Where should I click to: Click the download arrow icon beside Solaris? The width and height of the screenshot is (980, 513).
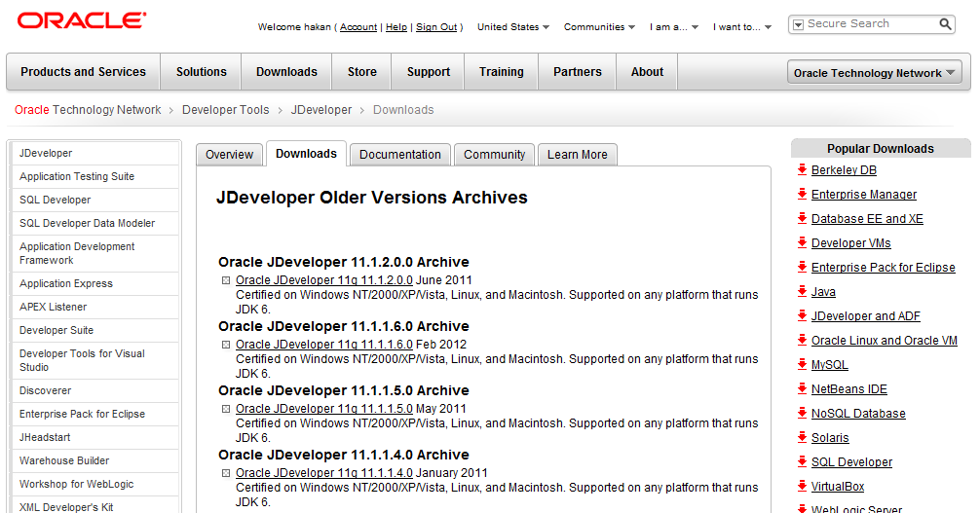click(x=802, y=438)
